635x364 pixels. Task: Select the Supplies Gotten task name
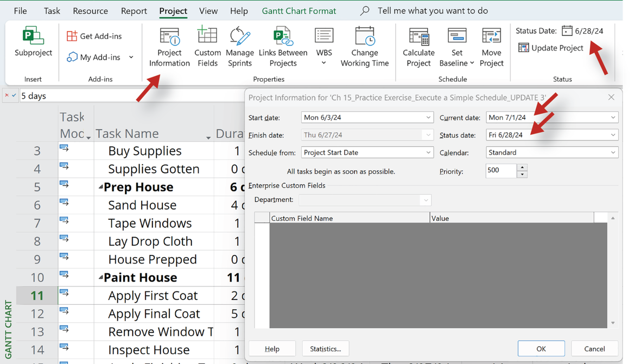coord(154,169)
